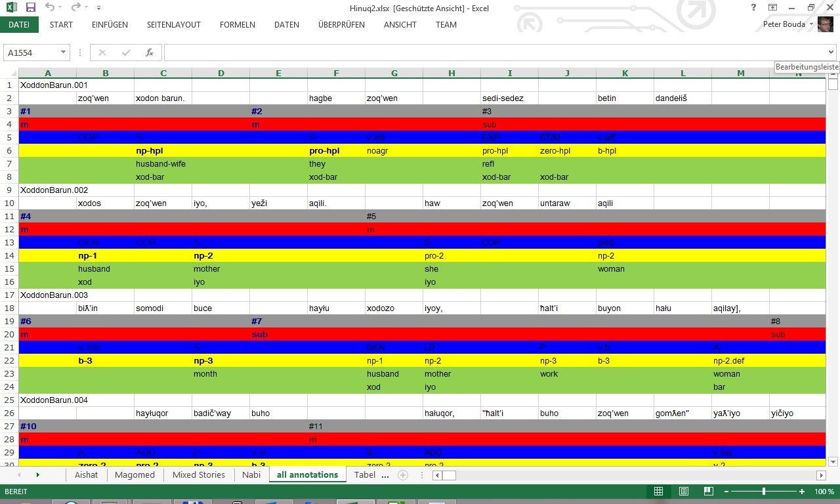Open Ribbon Display Options
Screen dimensions: 840x504
pos(772,8)
